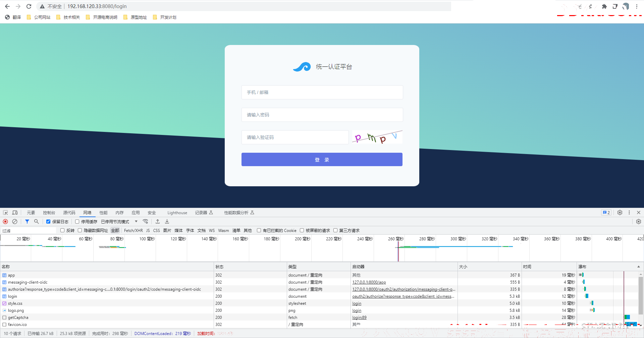Open the browser extensions puzzle icon
The image size is (644, 338).
click(x=604, y=6)
